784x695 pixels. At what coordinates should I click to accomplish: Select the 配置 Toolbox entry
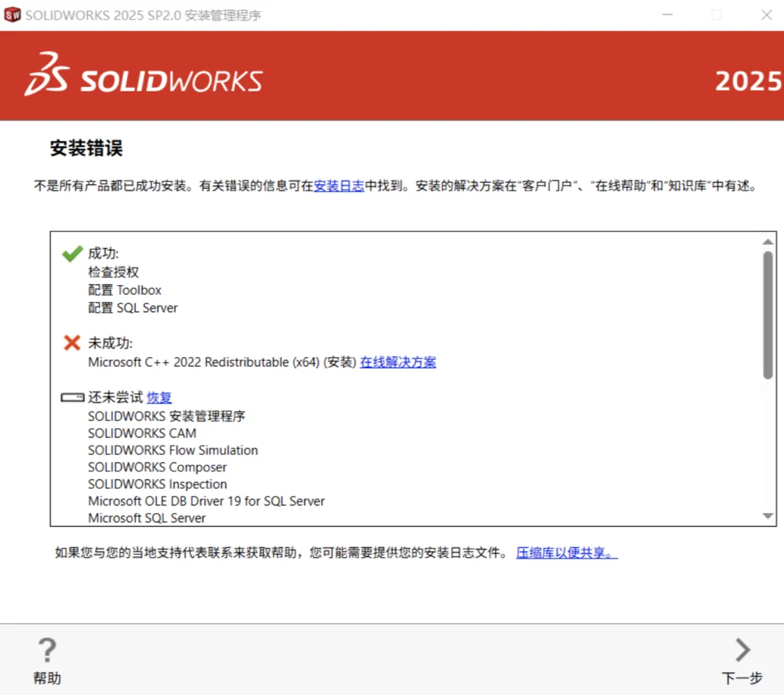(125, 290)
